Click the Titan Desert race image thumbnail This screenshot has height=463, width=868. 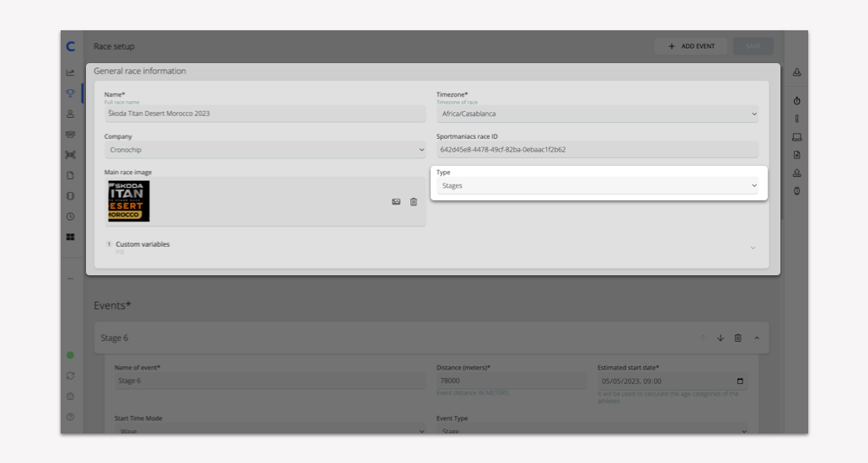click(x=129, y=201)
